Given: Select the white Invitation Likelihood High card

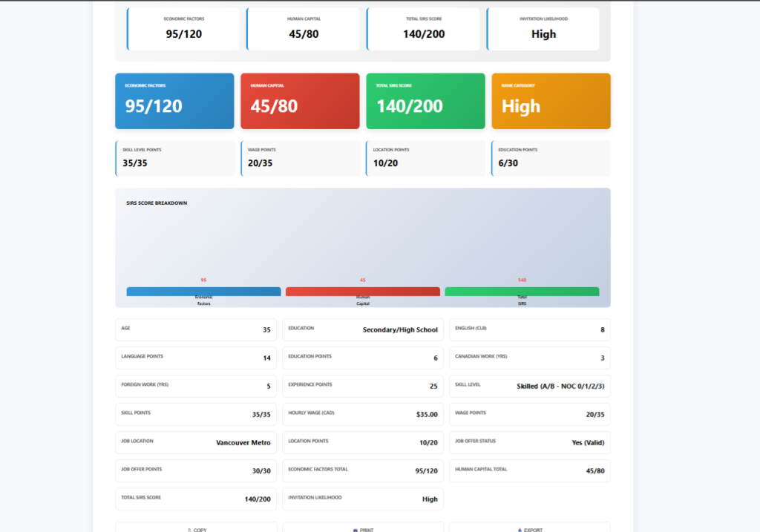Looking at the screenshot, I should [x=543, y=29].
